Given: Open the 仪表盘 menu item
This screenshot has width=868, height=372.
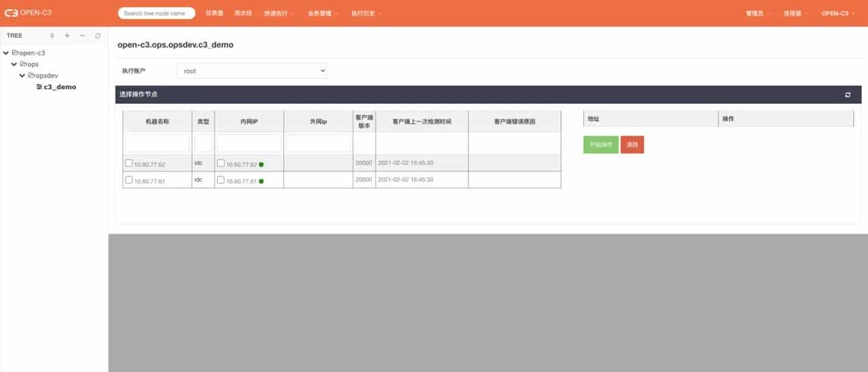Looking at the screenshot, I should pos(214,13).
